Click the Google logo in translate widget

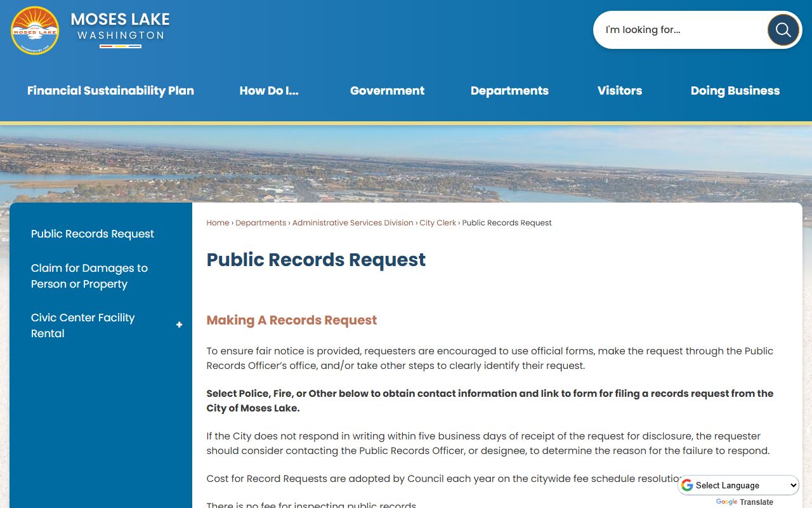pos(726,502)
